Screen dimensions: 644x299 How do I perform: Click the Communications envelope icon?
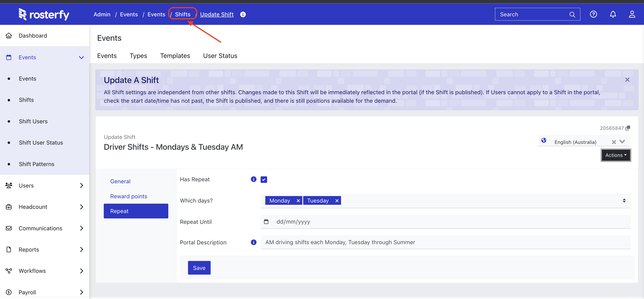pyautogui.click(x=9, y=228)
